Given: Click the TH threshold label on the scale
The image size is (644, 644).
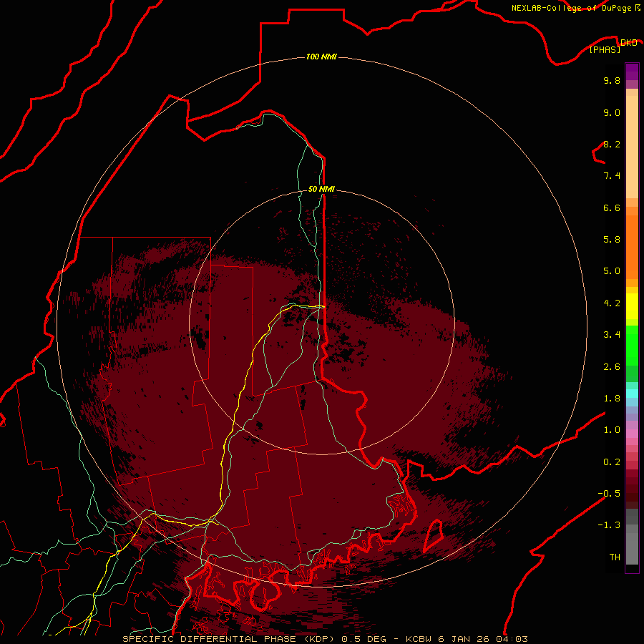Looking at the screenshot, I should click(615, 557).
